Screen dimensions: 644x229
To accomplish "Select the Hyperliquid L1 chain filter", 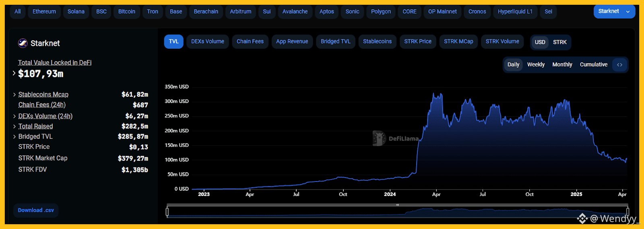I will click(515, 12).
